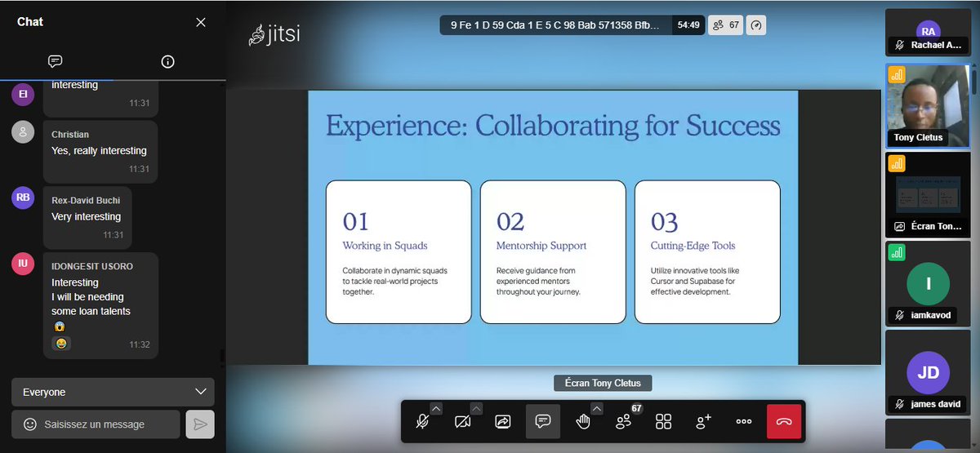Open the participants panel from toolbar
Viewport: 980px width, 453px height.
click(623, 421)
